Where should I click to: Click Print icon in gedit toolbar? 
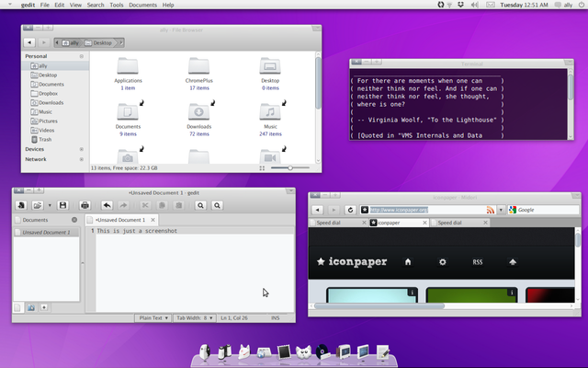pos(85,205)
